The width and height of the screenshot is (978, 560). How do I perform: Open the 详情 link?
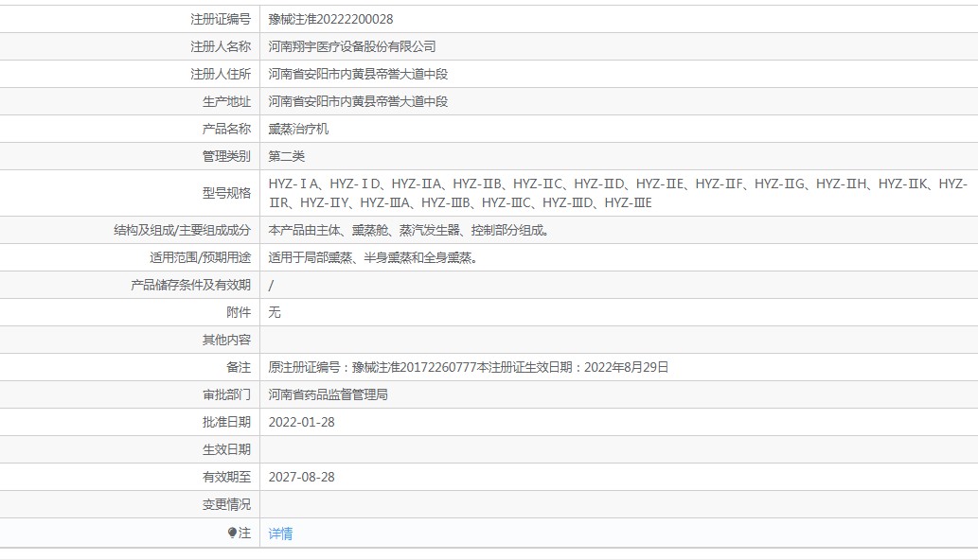coord(280,534)
